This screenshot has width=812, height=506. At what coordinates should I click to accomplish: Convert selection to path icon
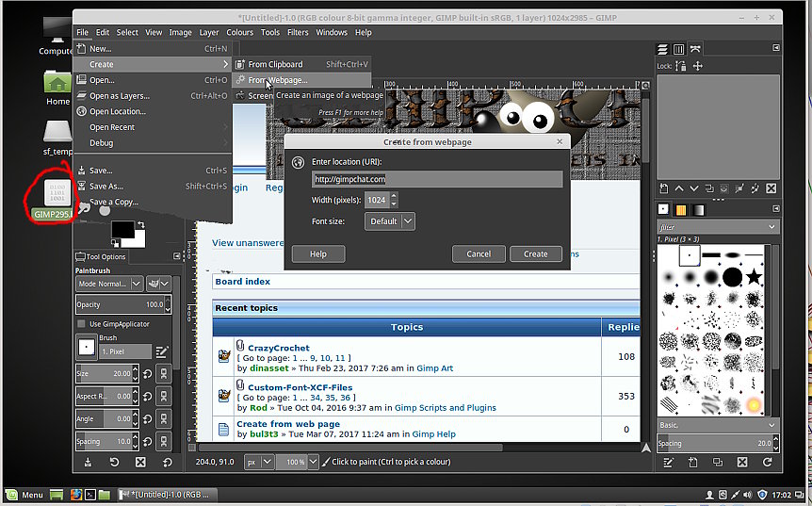[x=724, y=188]
